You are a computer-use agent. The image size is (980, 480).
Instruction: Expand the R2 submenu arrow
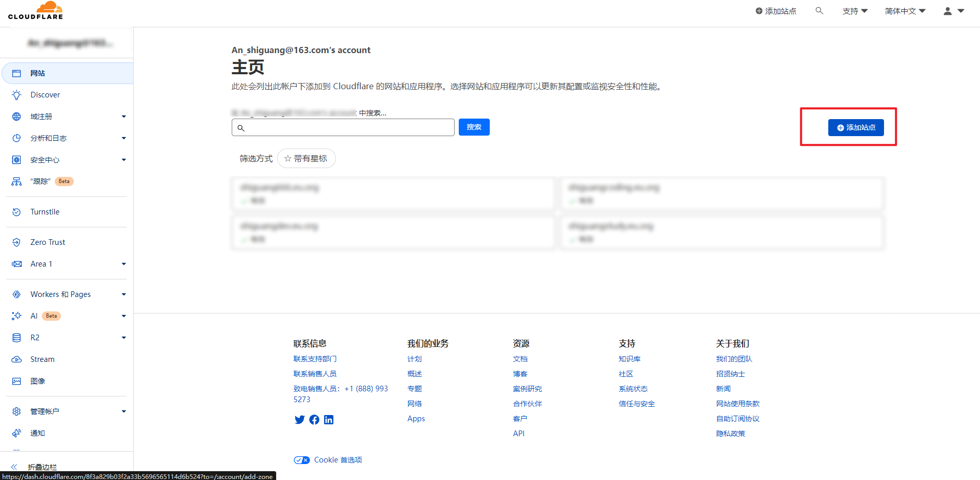(x=124, y=338)
